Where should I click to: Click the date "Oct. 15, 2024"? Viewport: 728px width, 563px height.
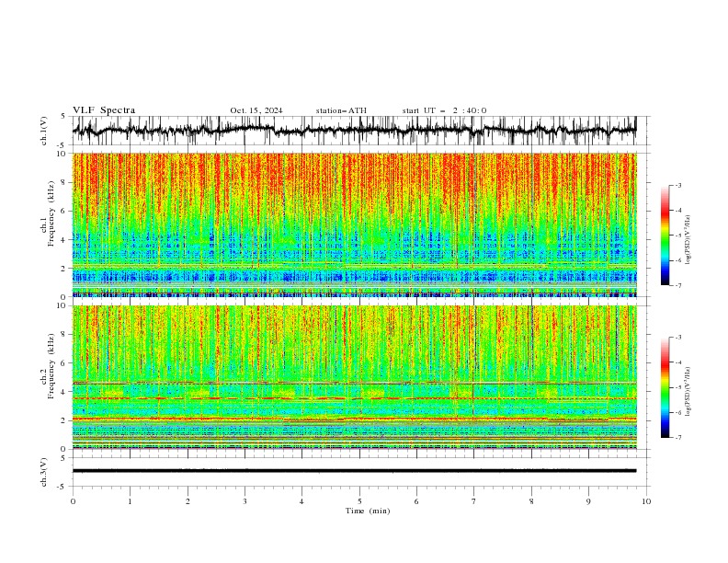[x=256, y=110]
